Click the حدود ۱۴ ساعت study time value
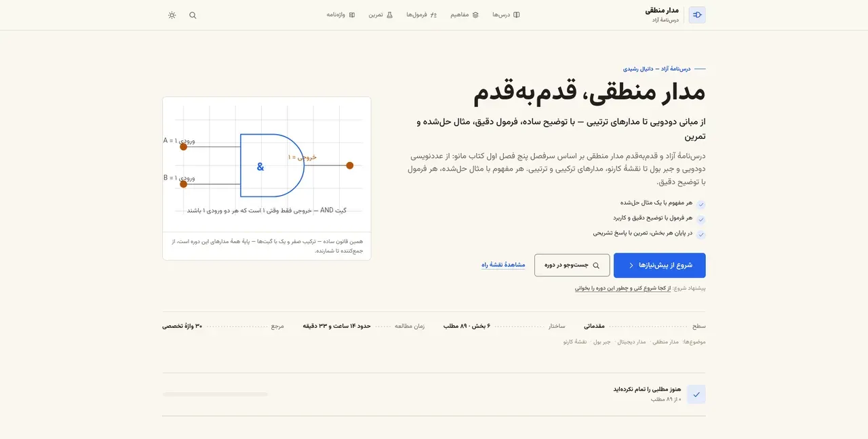 [336, 326]
